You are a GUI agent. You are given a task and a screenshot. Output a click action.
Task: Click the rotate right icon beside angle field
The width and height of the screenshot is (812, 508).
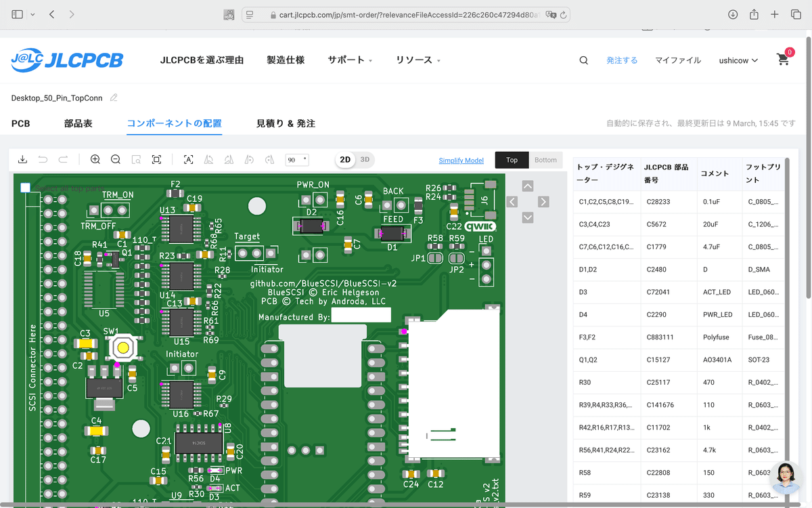(270, 160)
